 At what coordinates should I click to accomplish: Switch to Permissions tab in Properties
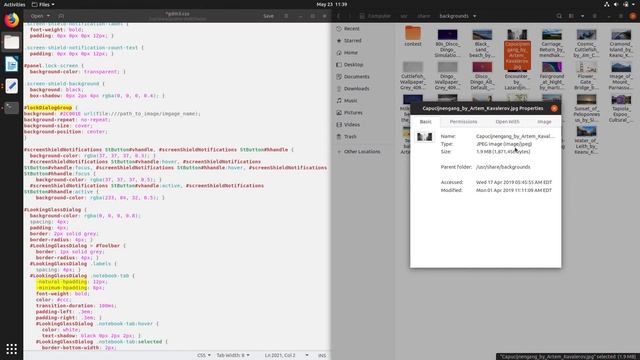click(463, 122)
